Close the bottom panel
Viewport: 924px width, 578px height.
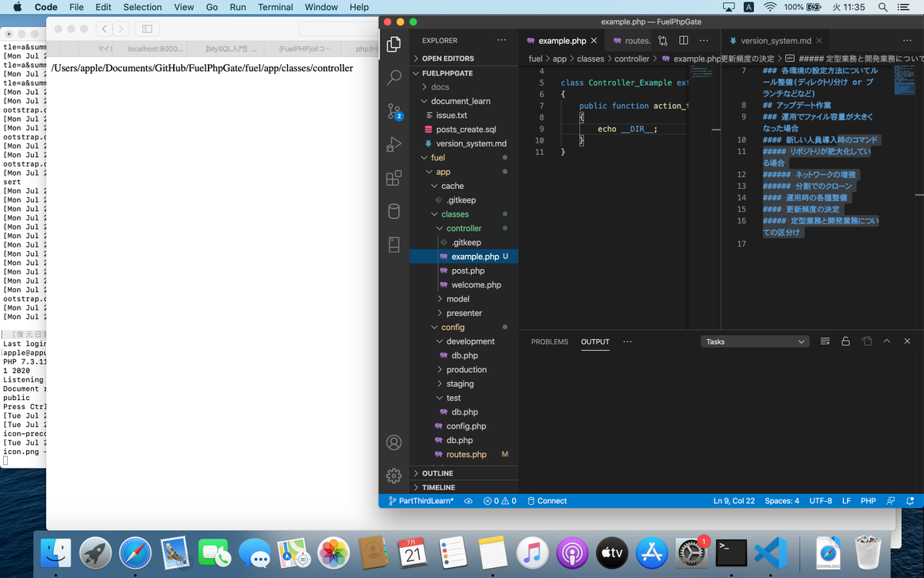907,341
